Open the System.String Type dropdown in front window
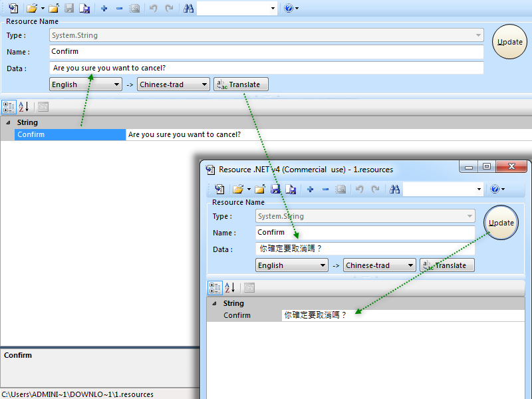Screen dimensions: 532x399 point(469,216)
